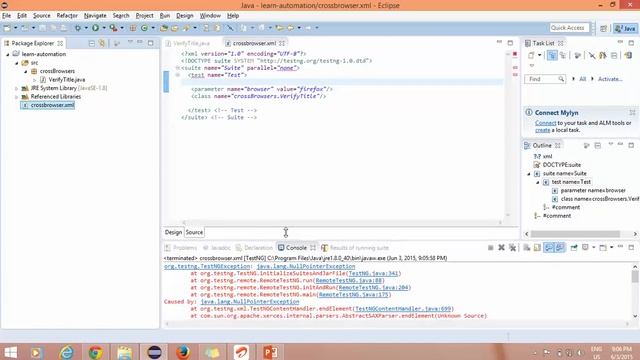Click the New Java Package icon

[x=133, y=28]
